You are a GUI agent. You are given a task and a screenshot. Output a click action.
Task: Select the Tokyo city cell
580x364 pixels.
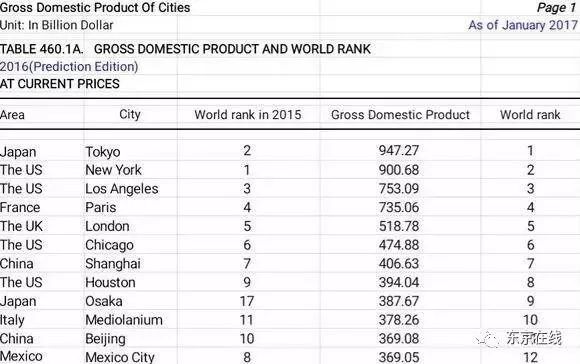[103, 152]
